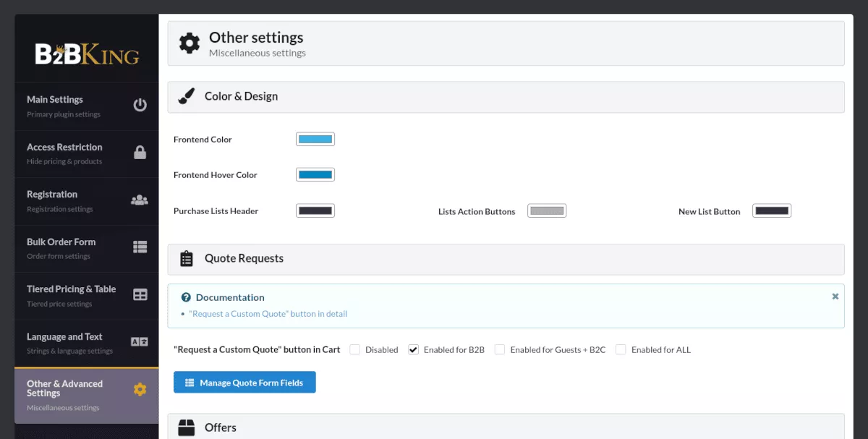Select Other & Advanced Settings tab
This screenshot has height=439, width=868.
pos(87,396)
